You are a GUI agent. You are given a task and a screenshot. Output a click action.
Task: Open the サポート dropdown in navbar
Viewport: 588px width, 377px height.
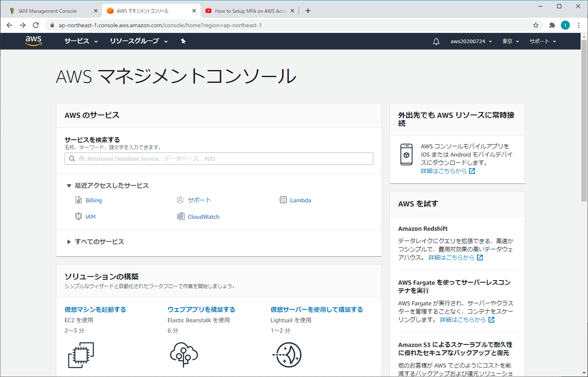543,41
